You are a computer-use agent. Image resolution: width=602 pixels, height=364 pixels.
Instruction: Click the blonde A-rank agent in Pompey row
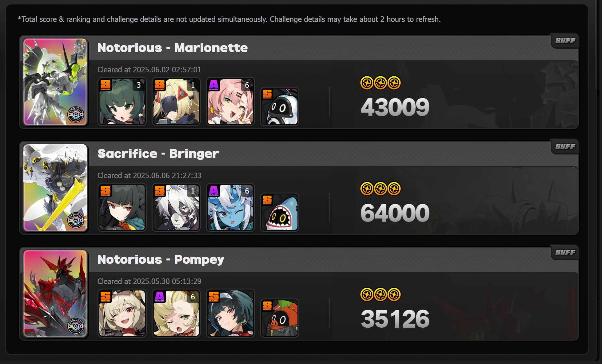tap(176, 313)
